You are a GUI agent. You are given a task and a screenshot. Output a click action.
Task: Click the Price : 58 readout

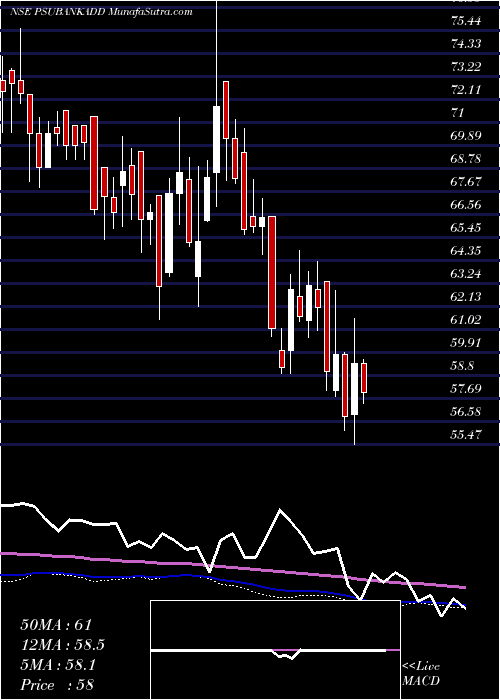(57, 685)
